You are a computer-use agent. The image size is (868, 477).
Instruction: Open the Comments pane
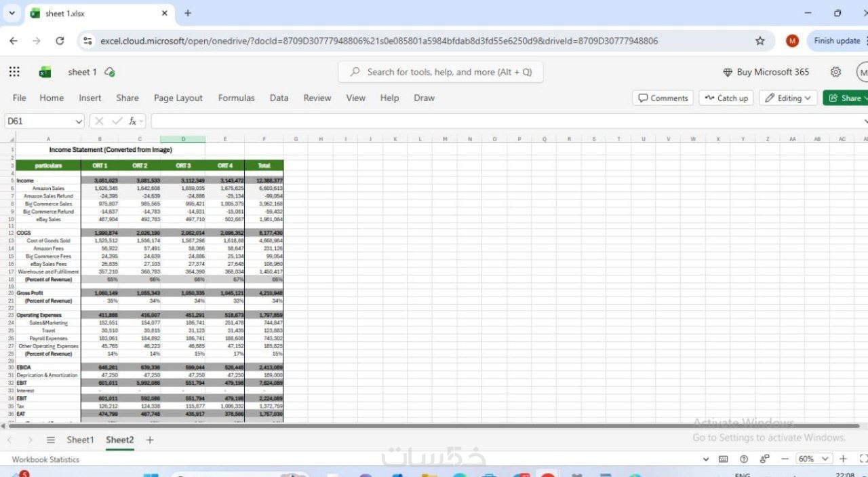pos(663,98)
